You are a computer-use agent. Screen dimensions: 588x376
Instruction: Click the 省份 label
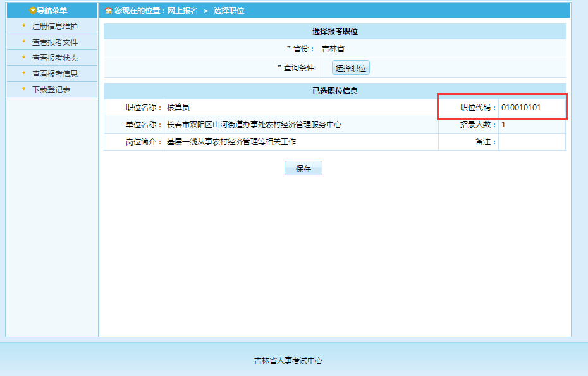point(301,49)
